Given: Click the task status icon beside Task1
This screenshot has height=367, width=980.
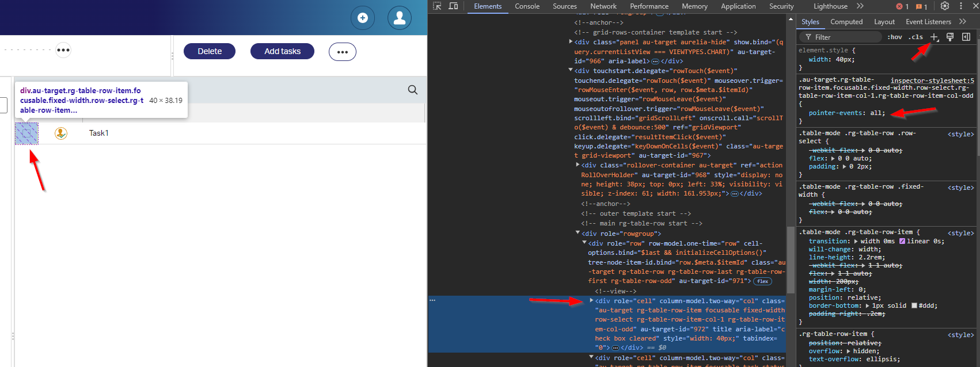Looking at the screenshot, I should [61, 133].
